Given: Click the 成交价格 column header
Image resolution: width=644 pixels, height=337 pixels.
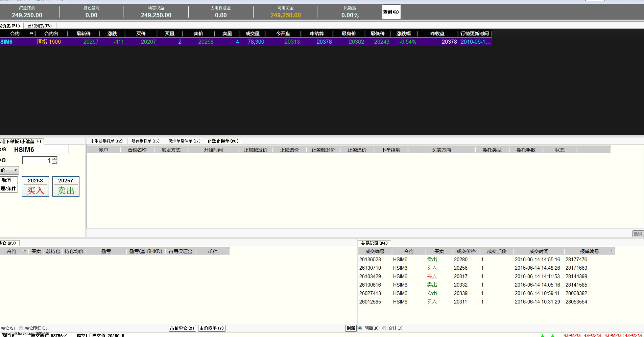Looking at the screenshot, I should click(466, 251).
